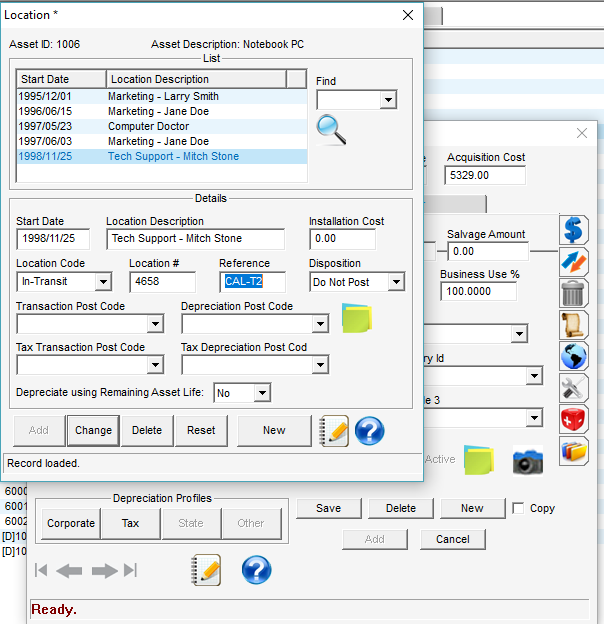Click the parchment scroll icon

[x=573, y=325]
